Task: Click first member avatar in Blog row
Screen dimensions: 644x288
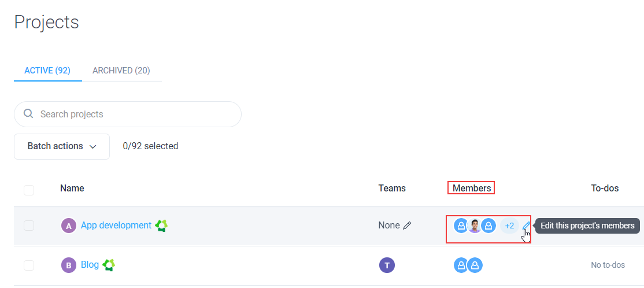Action: (x=461, y=265)
